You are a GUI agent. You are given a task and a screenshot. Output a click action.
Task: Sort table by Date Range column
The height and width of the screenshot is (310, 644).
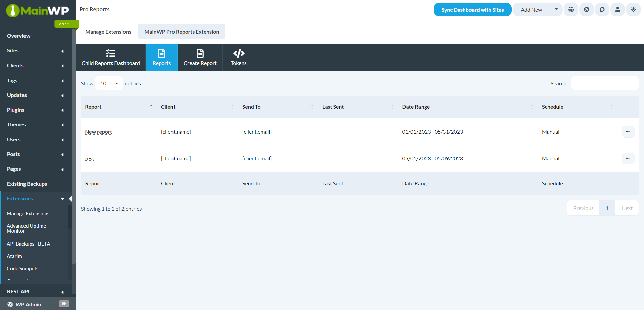(468, 107)
